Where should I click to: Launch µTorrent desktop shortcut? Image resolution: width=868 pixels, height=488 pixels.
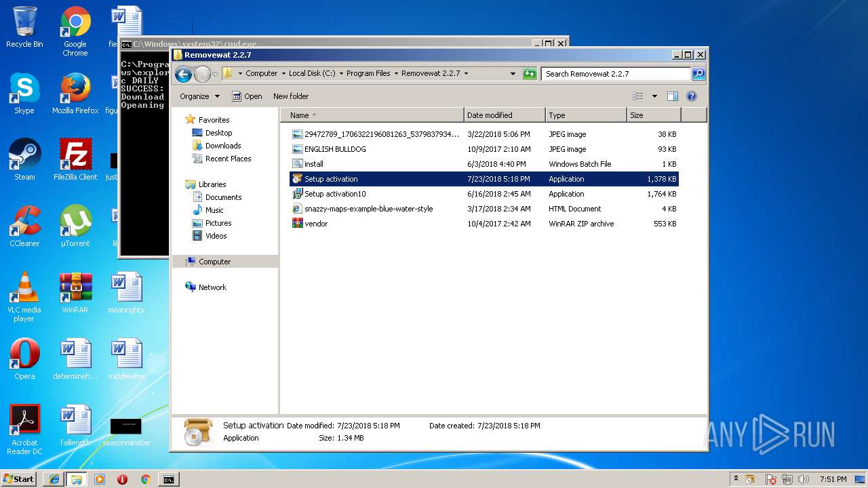(x=75, y=226)
